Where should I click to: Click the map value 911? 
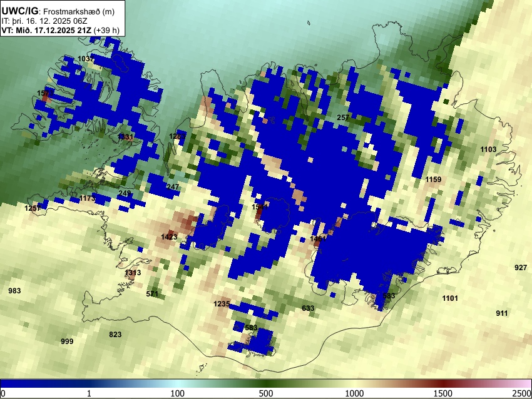coord(502,313)
